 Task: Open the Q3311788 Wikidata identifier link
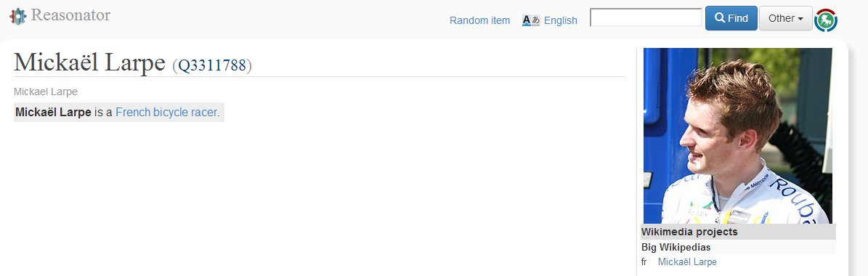pos(212,65)
